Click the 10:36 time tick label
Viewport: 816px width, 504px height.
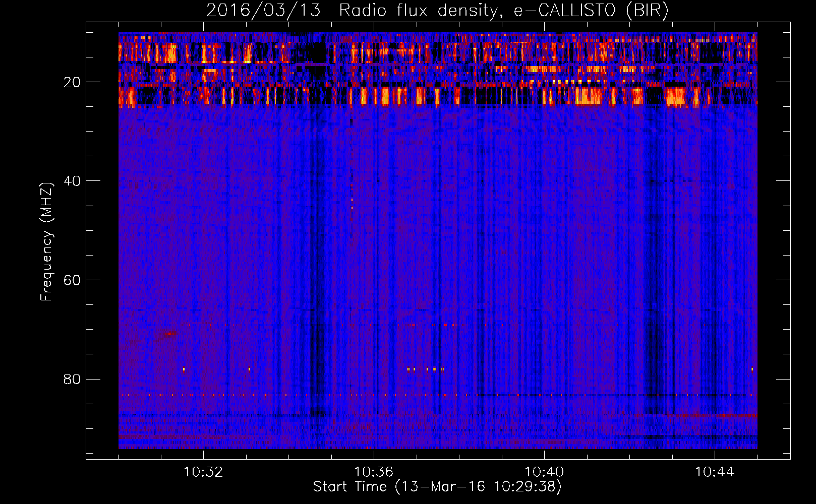tap(374, 472)
